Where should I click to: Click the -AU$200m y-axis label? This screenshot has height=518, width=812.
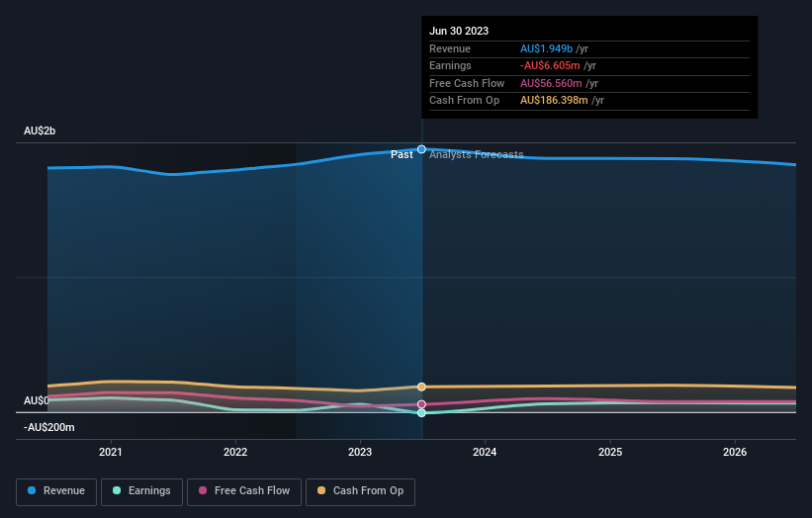point(49,427)
